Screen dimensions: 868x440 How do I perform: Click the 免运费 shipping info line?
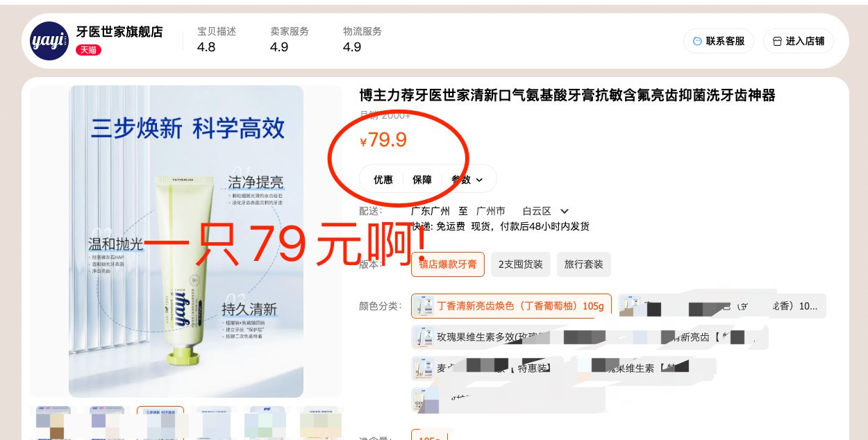[x=500, y=226]
